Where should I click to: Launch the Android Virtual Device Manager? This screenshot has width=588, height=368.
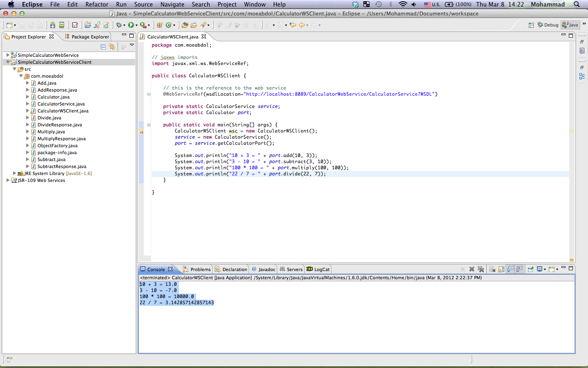pos(62,25)
